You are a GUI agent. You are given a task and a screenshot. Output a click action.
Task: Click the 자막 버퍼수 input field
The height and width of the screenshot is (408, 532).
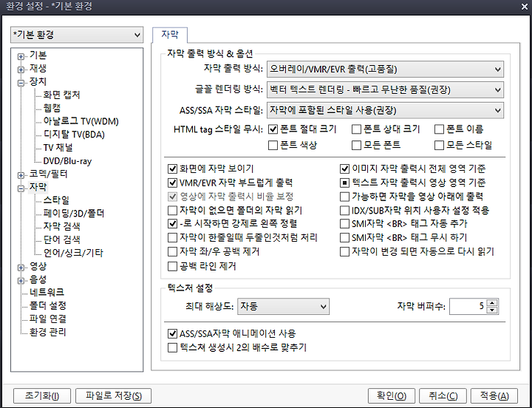468,307
